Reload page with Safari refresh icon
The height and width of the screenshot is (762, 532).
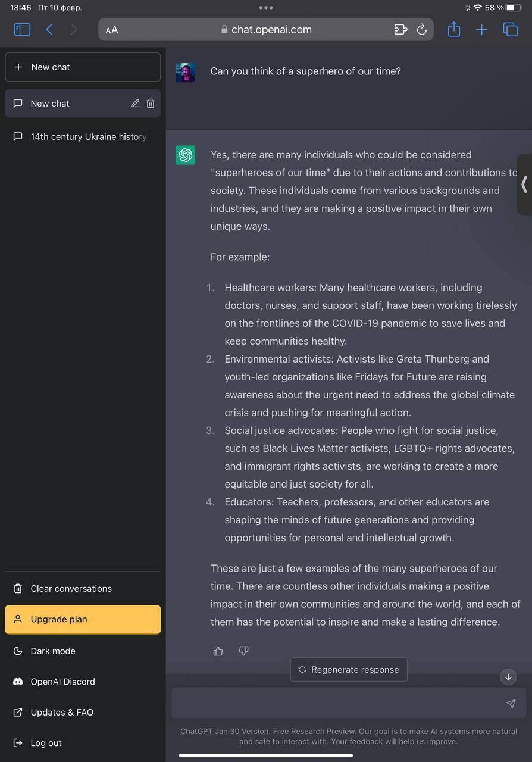click(x=422, y=30)
